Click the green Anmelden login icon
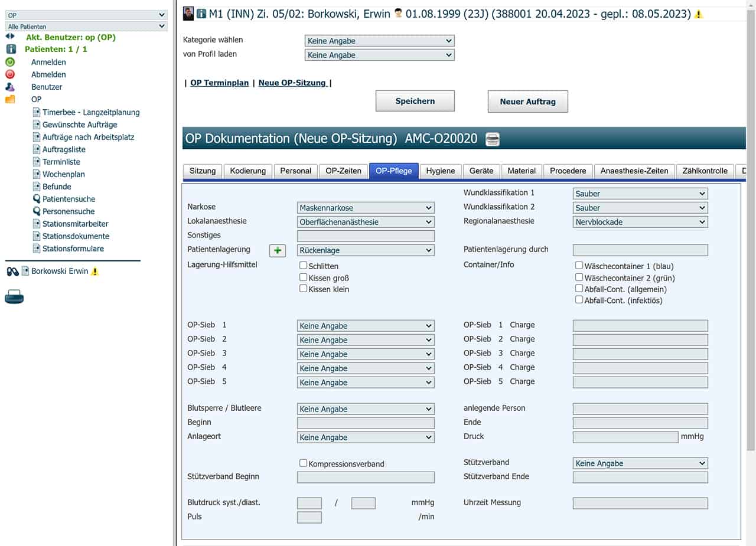This screenshot has height=546, width=756. click(10, 62)
